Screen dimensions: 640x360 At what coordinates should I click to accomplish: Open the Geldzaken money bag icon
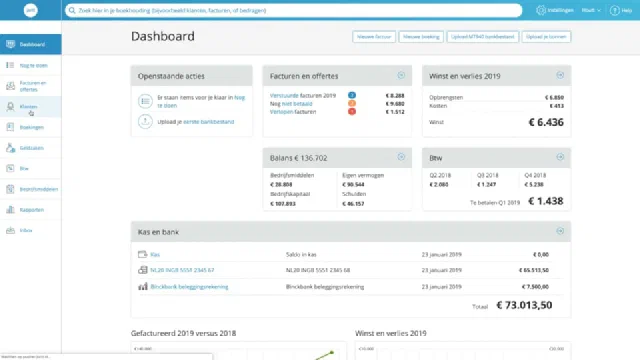[x=10, y=148]
